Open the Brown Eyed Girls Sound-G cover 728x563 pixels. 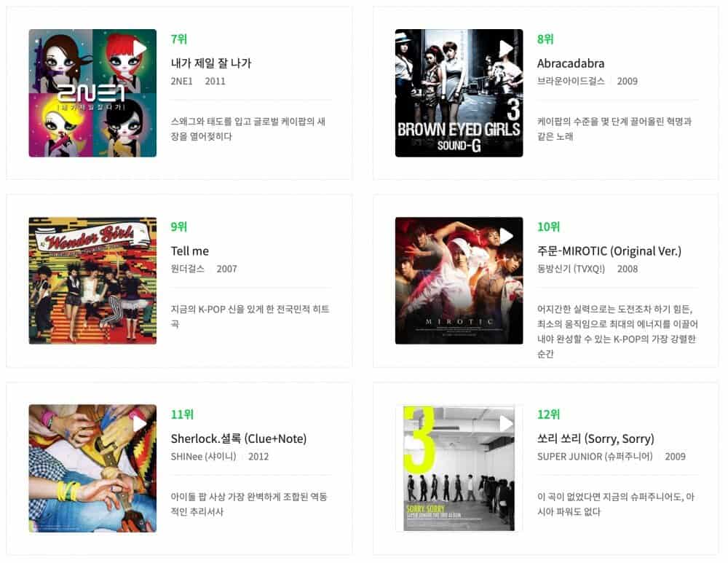pyautogui.click(x=459, y=93)
